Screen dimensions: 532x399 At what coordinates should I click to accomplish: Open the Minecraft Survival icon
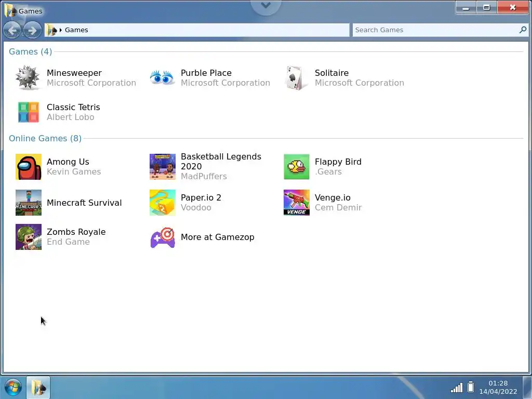[29, 203]
